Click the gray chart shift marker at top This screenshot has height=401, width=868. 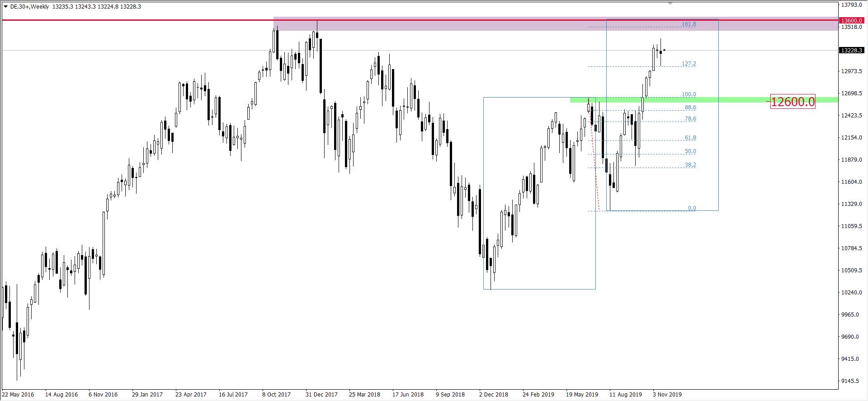pos(670,4)
